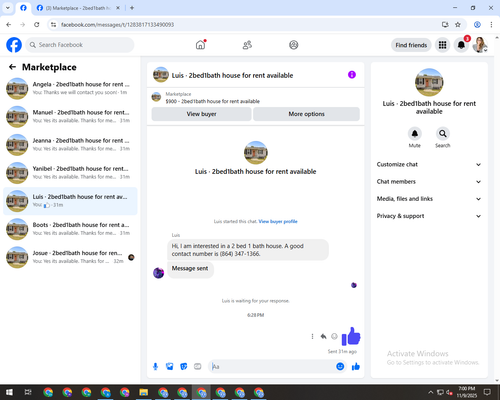Click the Search Facebook field
Image resolution: width=500 pixels, height=400 pixels.
pos(80,45)
